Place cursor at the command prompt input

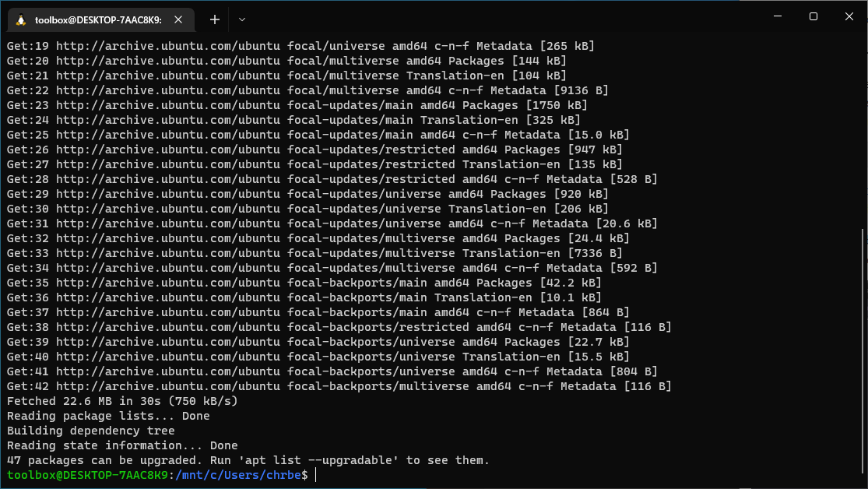[316, 475]
